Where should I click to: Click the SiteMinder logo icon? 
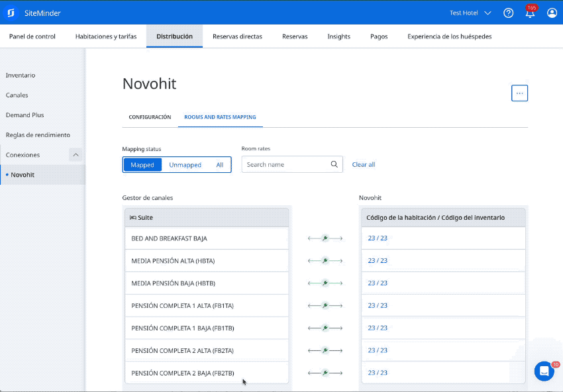(11, 13)
